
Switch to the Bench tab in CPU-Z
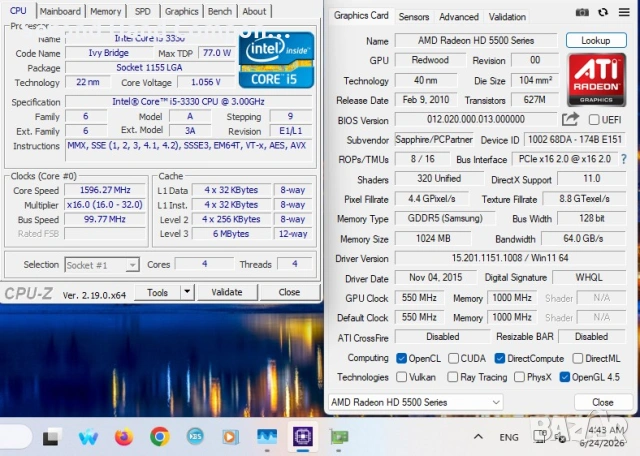220,11
